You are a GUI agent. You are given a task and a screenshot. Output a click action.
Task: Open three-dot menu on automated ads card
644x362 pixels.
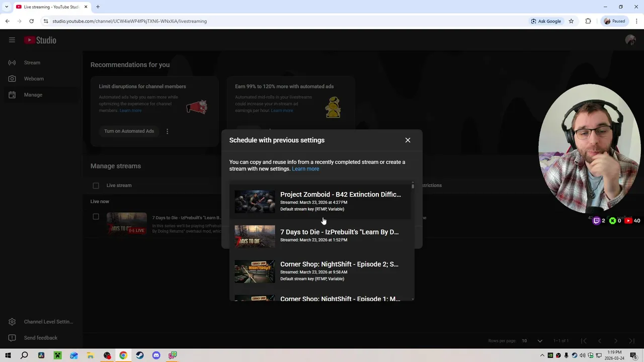[x=167, y=131]
